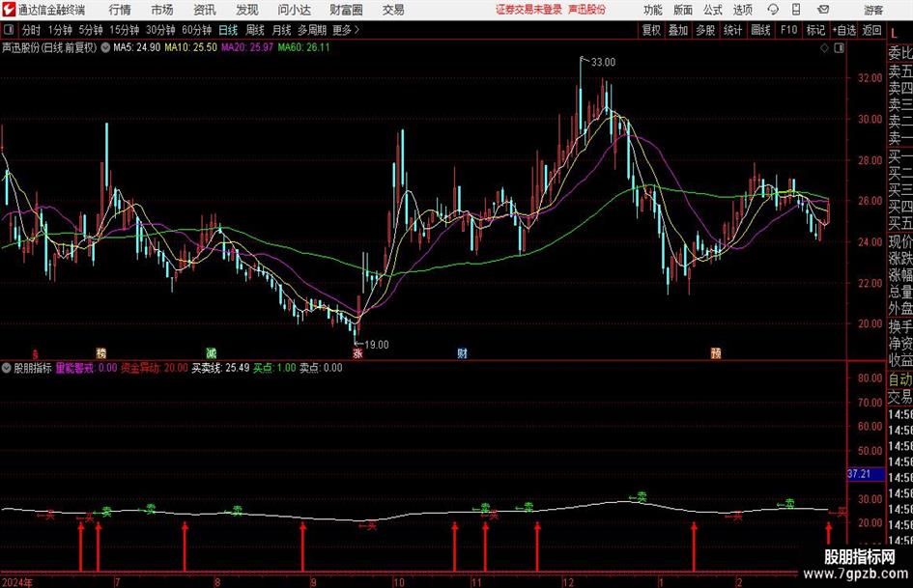Click the red L label right of 返回
Image resolution: width=913 pixels, height=588 pixels.
pyautogui.click(x=895, y=35)
